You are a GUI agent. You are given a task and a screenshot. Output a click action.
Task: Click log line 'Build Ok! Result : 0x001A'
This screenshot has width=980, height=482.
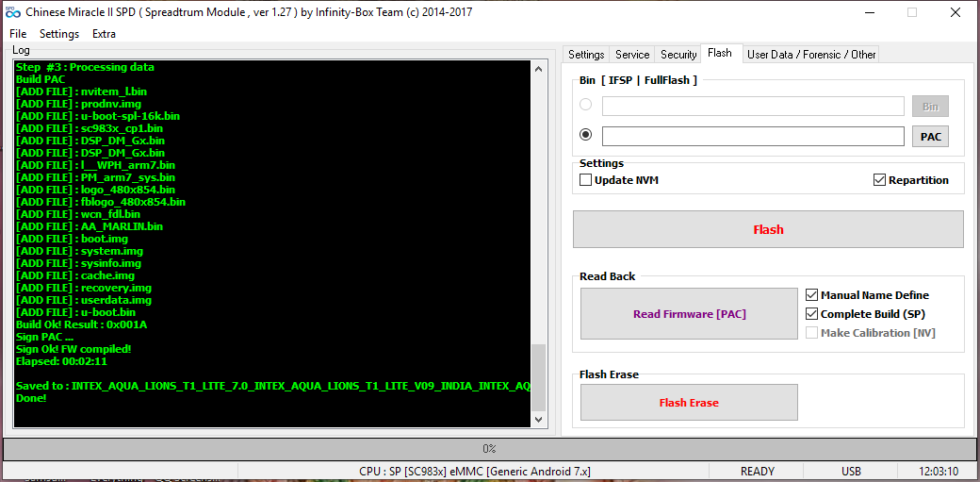pyautogui.click(x=81, y=324)
